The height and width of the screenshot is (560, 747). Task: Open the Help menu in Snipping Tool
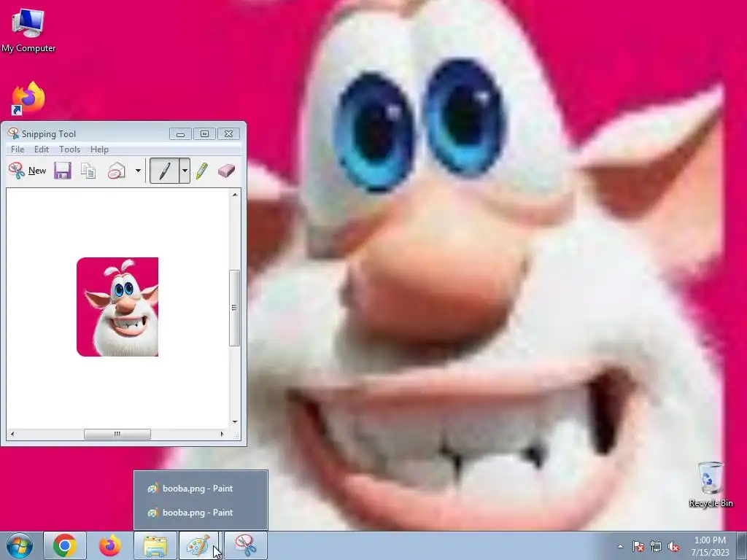point(99,149)
